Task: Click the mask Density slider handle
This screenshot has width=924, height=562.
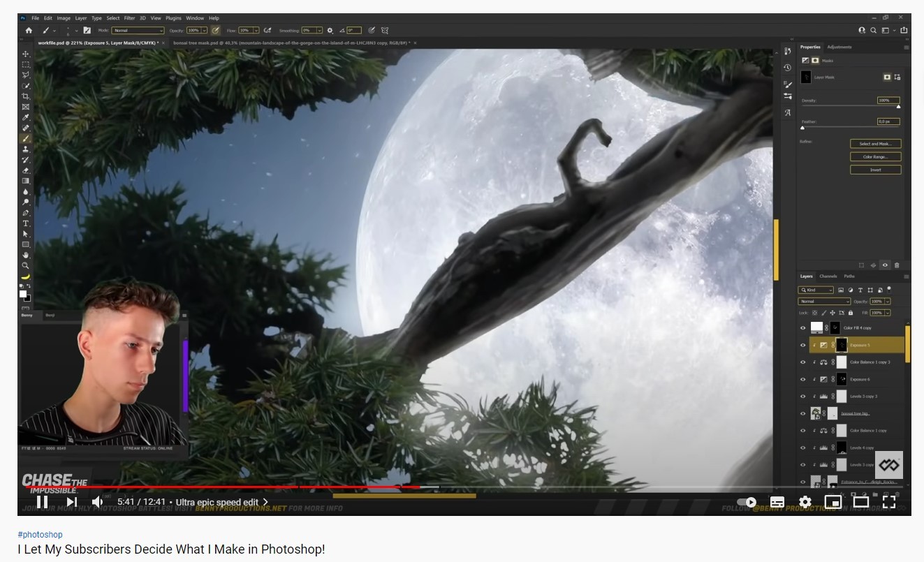Action: (x=898, y=107)
